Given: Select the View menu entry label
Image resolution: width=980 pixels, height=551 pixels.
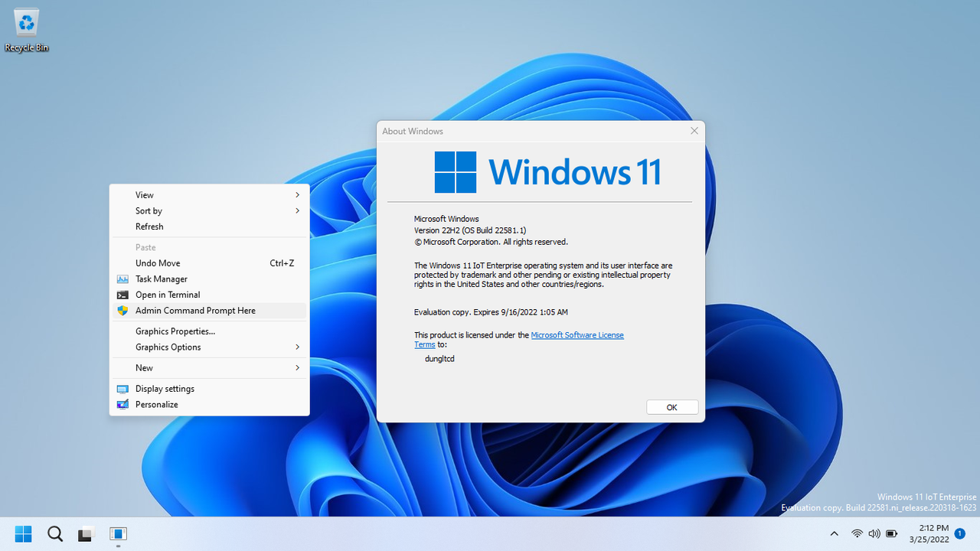Looking at the screenshot, I should point(145,195).
